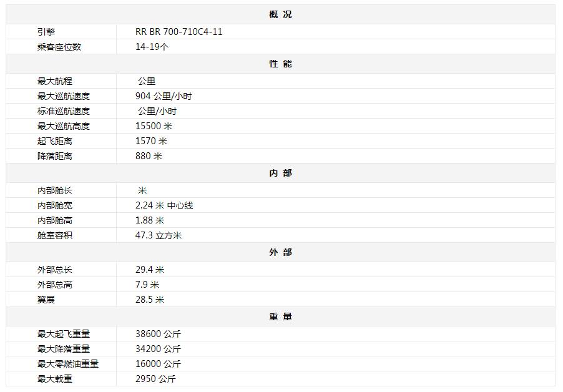563x392 pixels.
Task: Click the 904 公里/小时 speed value
Action: [x=164, y=96]
